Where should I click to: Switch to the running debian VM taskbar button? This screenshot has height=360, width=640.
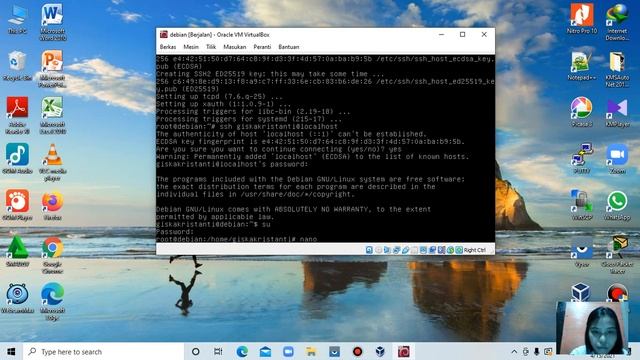[x=404, y=351]
